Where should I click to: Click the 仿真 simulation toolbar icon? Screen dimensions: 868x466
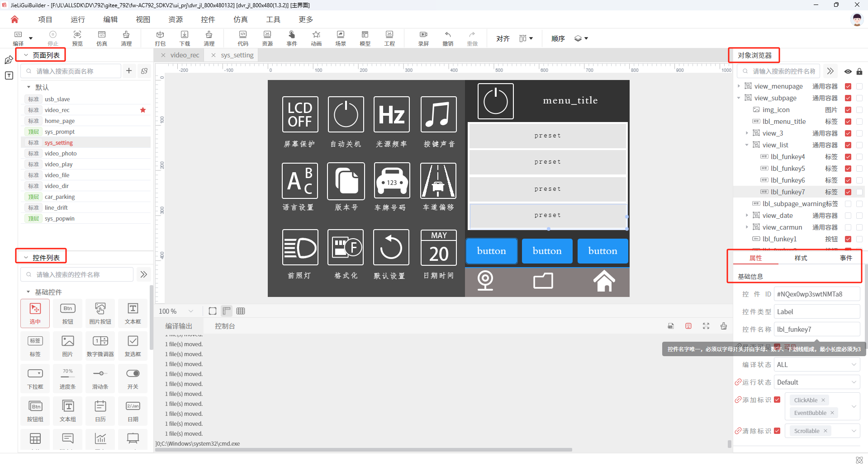click(x=102, y=38)
